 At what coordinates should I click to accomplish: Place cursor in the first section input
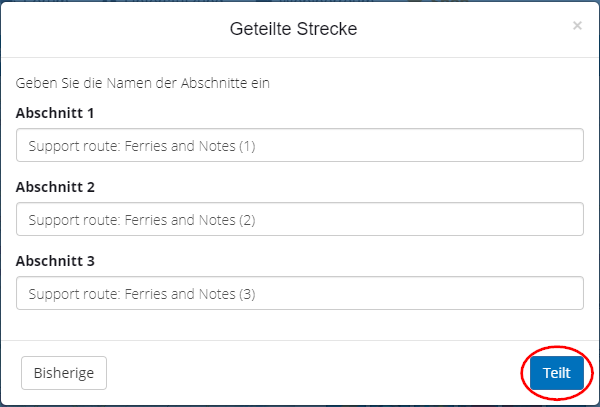(x=300, y=146)
